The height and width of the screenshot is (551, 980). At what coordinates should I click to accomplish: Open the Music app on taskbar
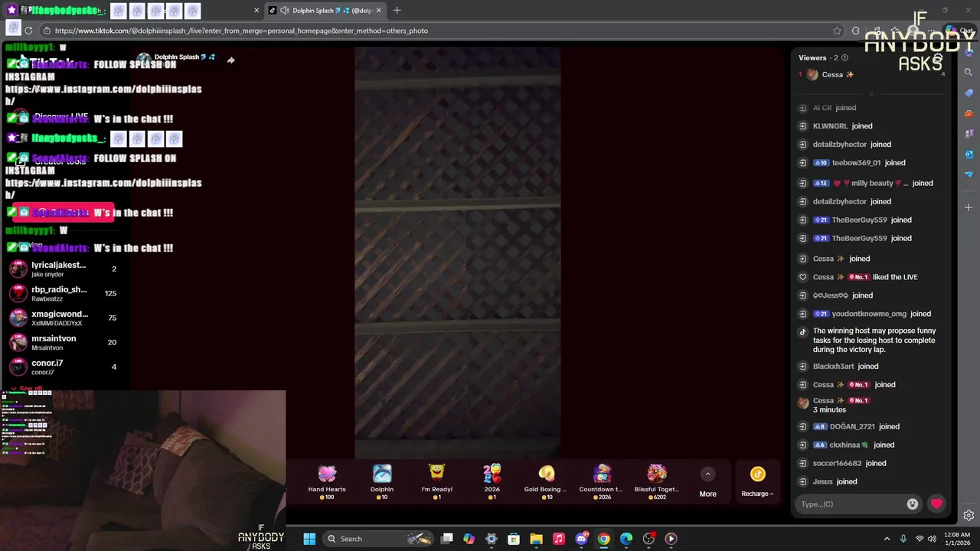(x=559, y=539)
